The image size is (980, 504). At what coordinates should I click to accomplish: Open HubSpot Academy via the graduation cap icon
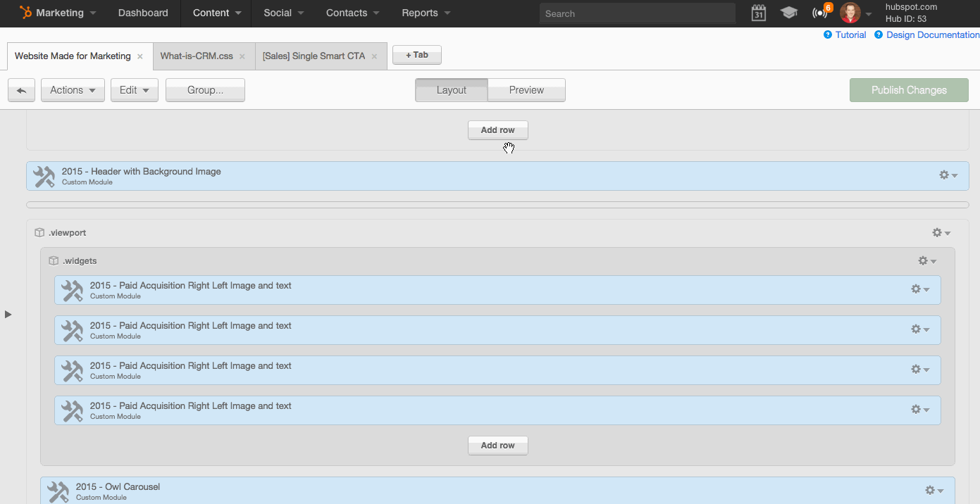pyautogui.click(x=788, y=13)
